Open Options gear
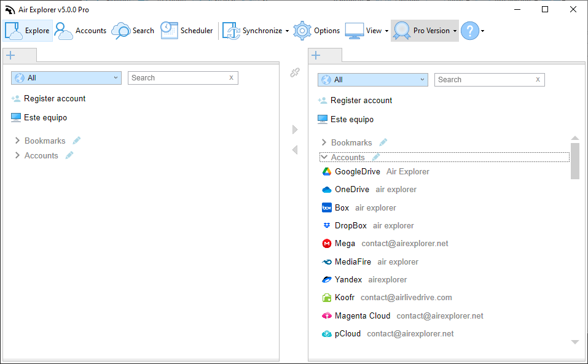588x364 pixels. click(316, 31)
